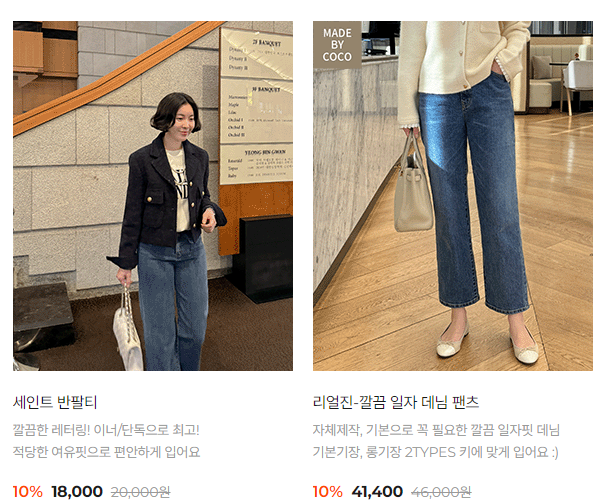Click the crossed-out 20,000원 original price
This screenshot has height=503, width=601.
[140, 491]
